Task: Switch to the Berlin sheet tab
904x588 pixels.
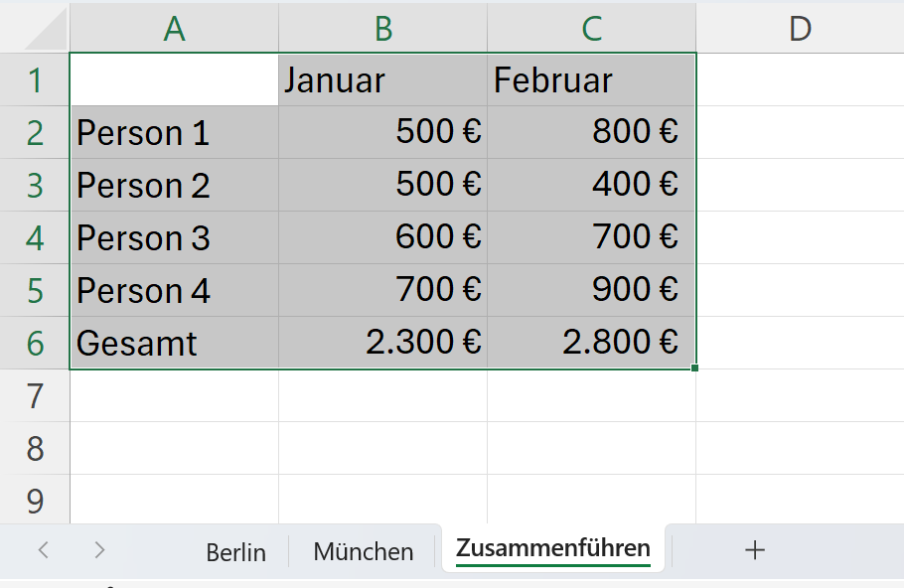Action: (x=235, y=551)
